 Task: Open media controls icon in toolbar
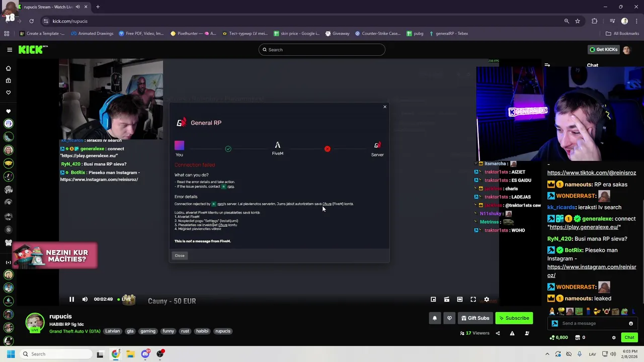pos(612,21)
